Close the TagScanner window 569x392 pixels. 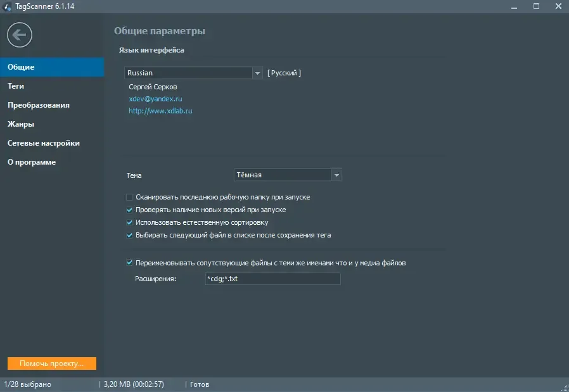558,6
